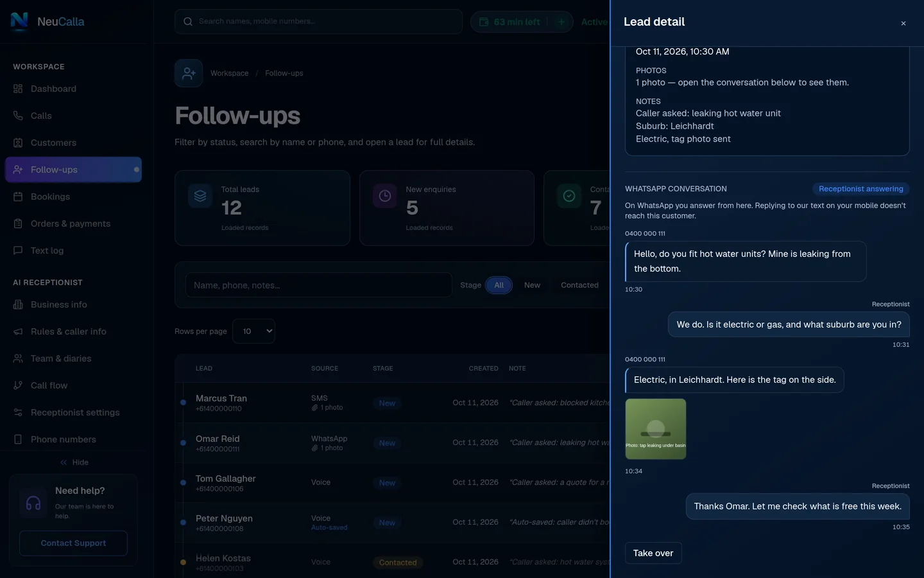Click the Orders & payments clipboard icon
The width and height of the screenshot is (924, 578).
pyautogui.click(x=18, y=223)
